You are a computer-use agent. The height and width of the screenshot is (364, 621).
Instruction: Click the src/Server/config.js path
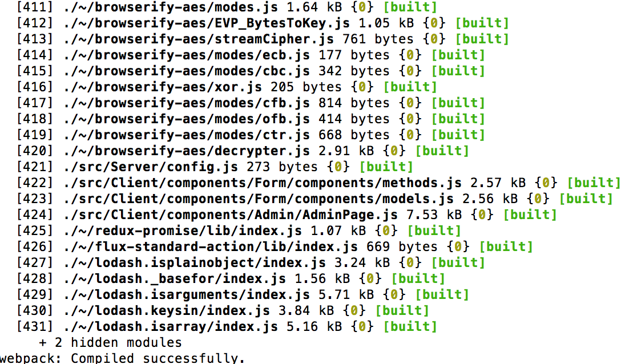[x=151, y=167]
